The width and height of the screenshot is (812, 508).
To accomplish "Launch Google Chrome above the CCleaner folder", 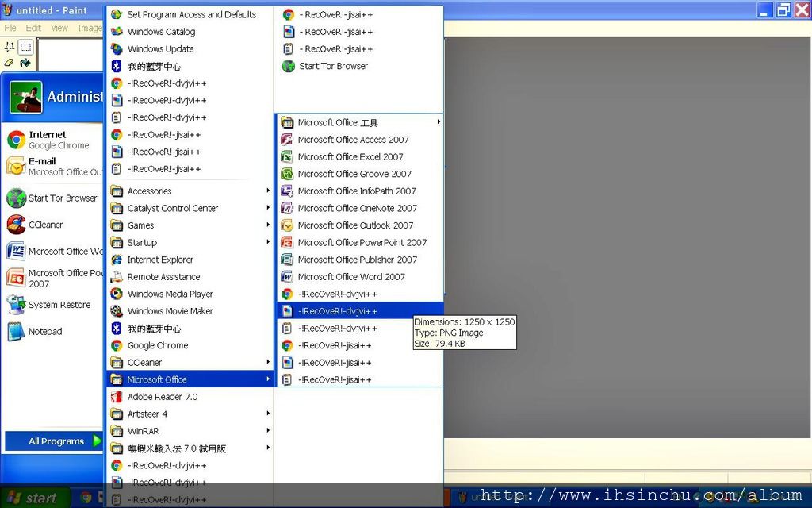I will pos(190,345).
